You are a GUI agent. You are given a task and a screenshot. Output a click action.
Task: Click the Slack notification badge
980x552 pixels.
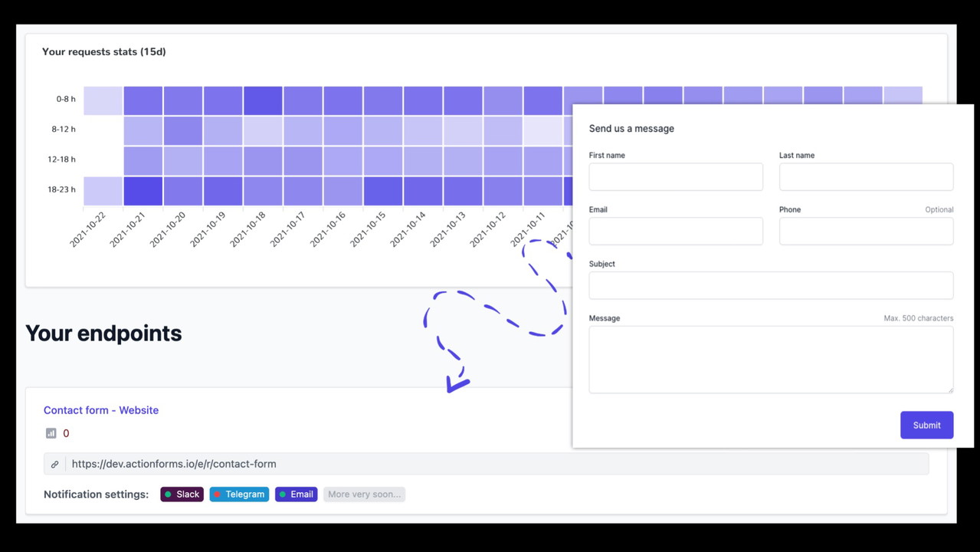point(182,495)
